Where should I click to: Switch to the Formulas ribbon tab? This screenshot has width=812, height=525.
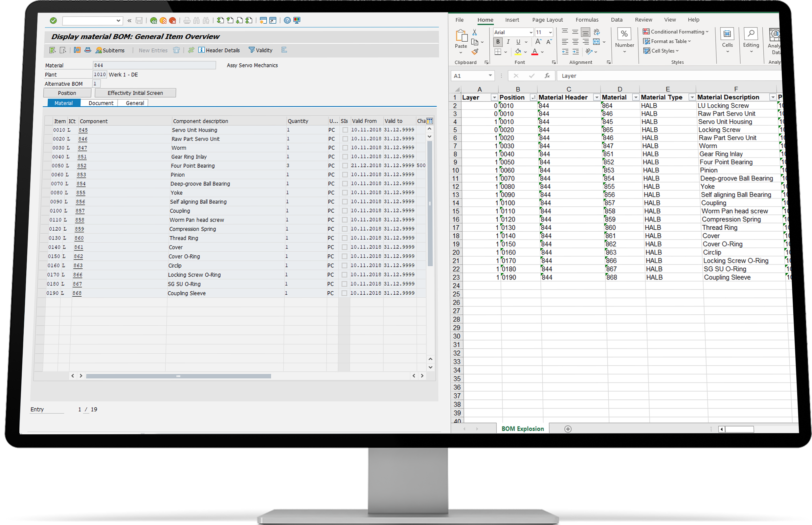click(587, 19)
